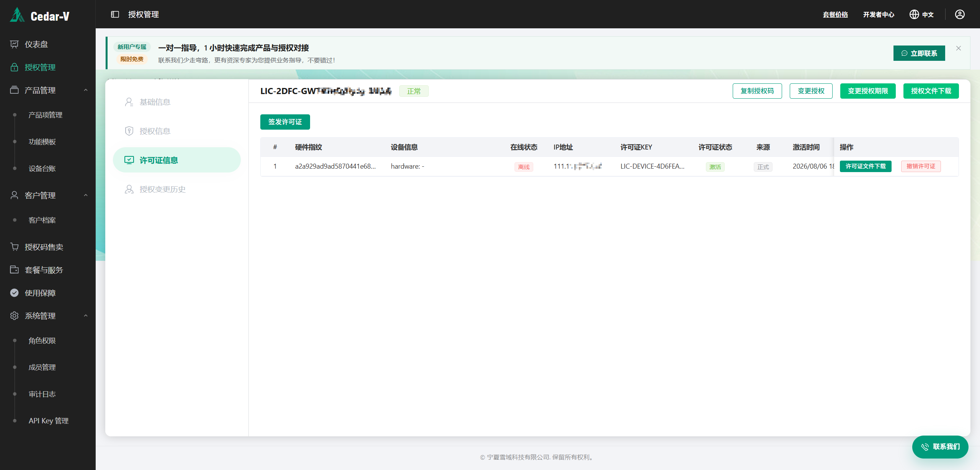Collapse the 系统管理 menu chevron
This screenshot has width=980, height=470.
pos(86,316)
